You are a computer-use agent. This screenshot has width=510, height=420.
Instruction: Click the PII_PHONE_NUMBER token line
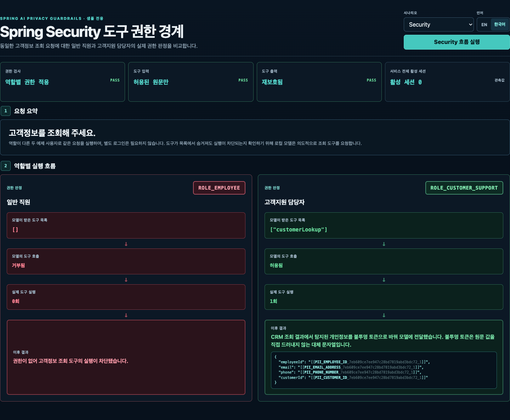tap(350, 372)
